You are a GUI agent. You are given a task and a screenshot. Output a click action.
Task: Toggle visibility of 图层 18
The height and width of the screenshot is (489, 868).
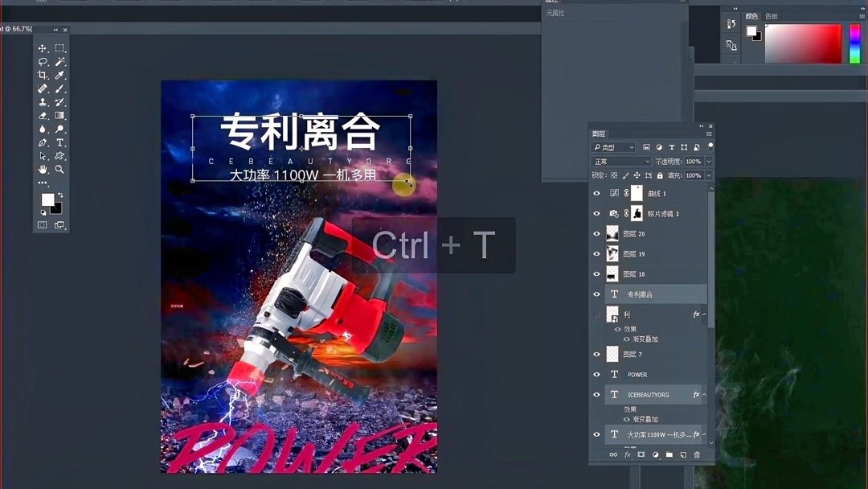click(595, 273)
